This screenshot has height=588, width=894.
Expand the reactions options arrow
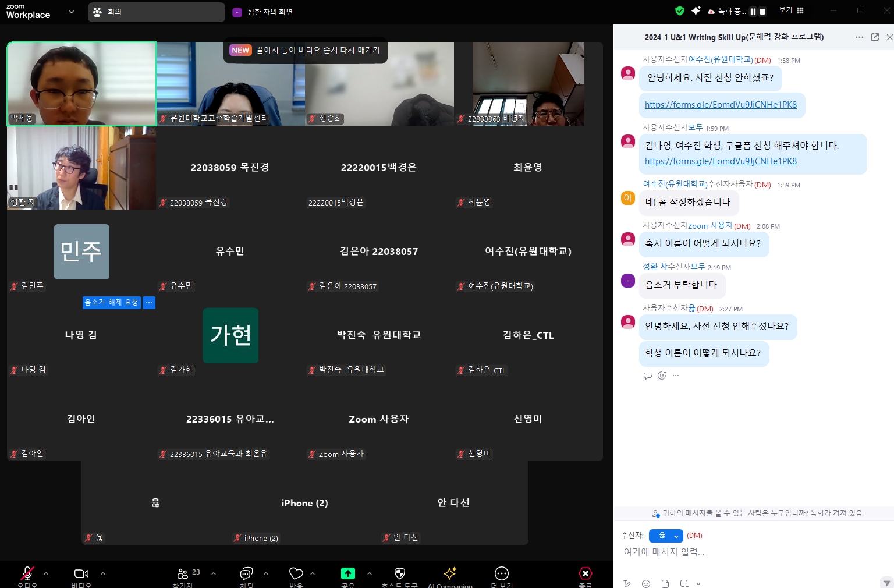pyautogui.click(x=313, y=573)
